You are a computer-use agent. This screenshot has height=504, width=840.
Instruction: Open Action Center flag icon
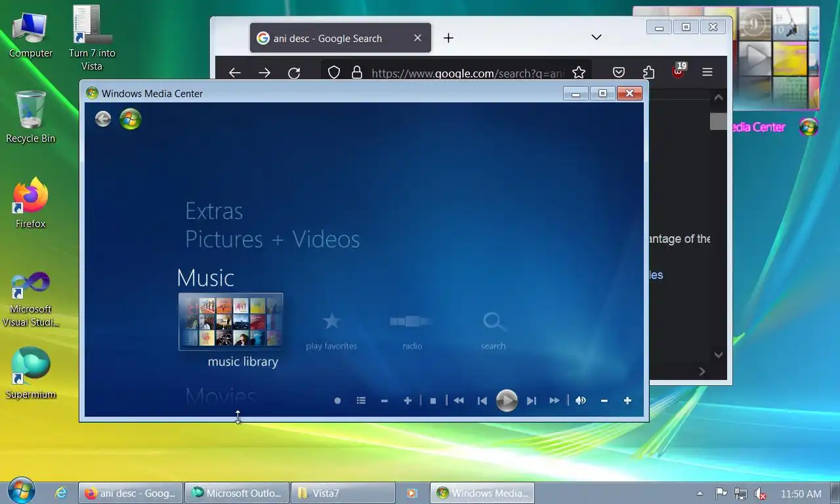pos(721,493)
